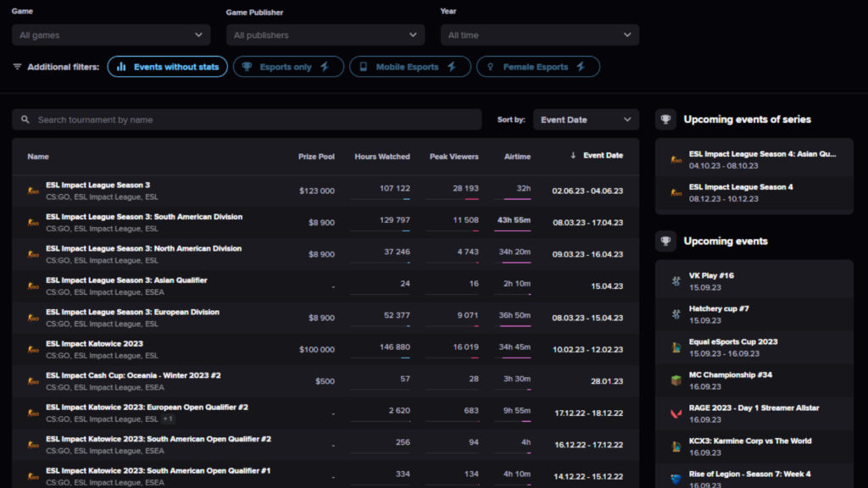Click the tournament search input field
868x488 pixels.
pos(246,119)
